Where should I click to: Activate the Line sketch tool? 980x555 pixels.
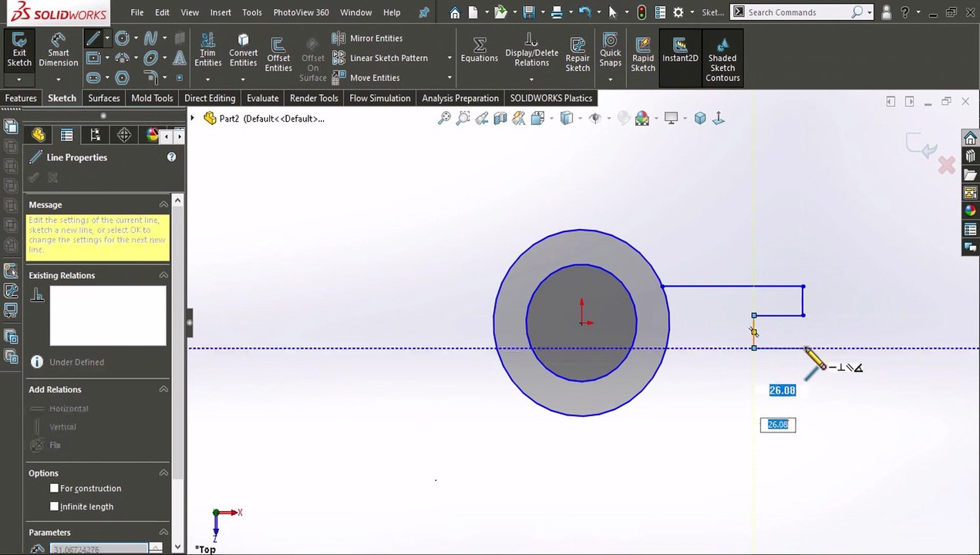[93, 39]
